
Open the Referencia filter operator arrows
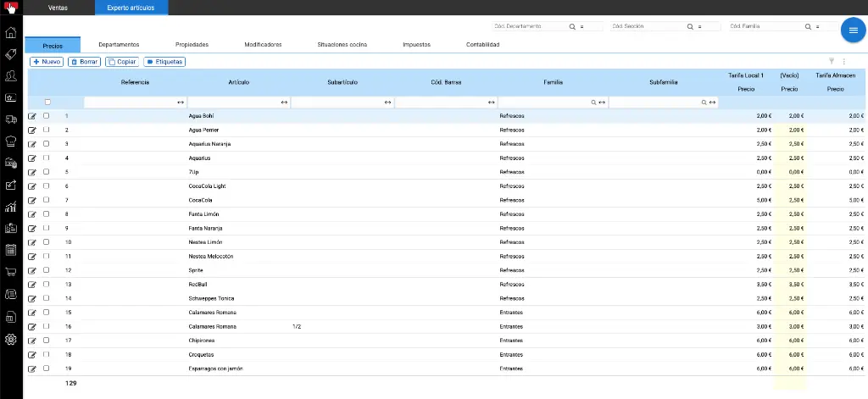tap(180, 103)
